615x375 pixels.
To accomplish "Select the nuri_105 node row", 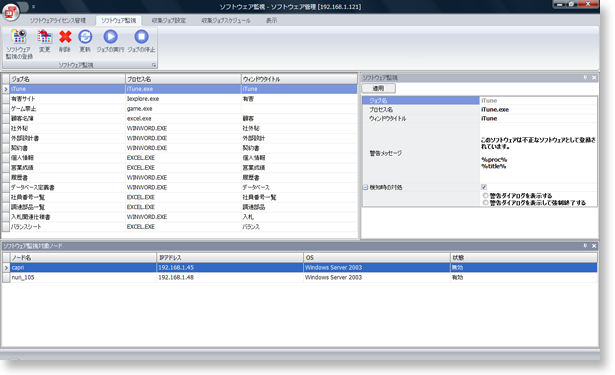I will point(304,277).
